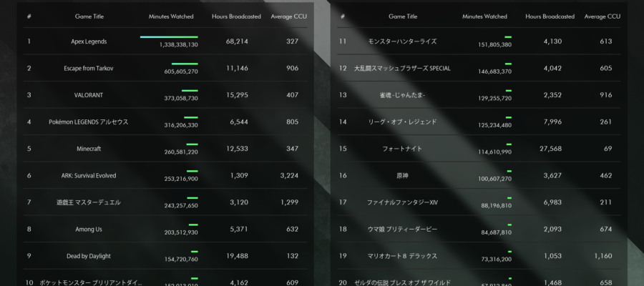
Task: Select minutes watched value 203,512,930
Action: pos(181,232)
